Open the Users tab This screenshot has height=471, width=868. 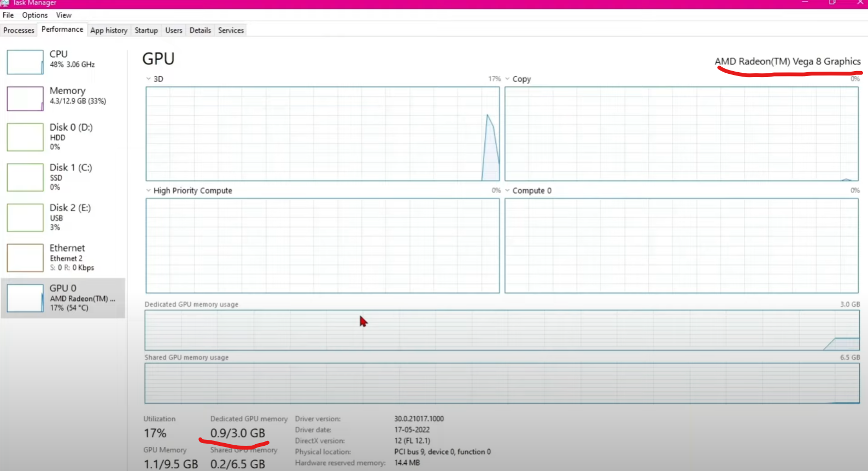pos(174,31)
